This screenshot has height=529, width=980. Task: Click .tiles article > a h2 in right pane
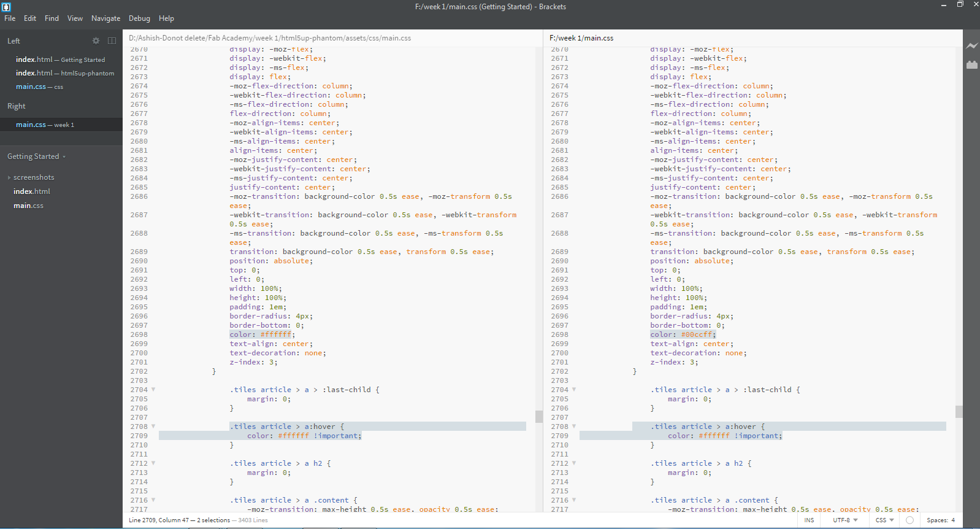697,463
